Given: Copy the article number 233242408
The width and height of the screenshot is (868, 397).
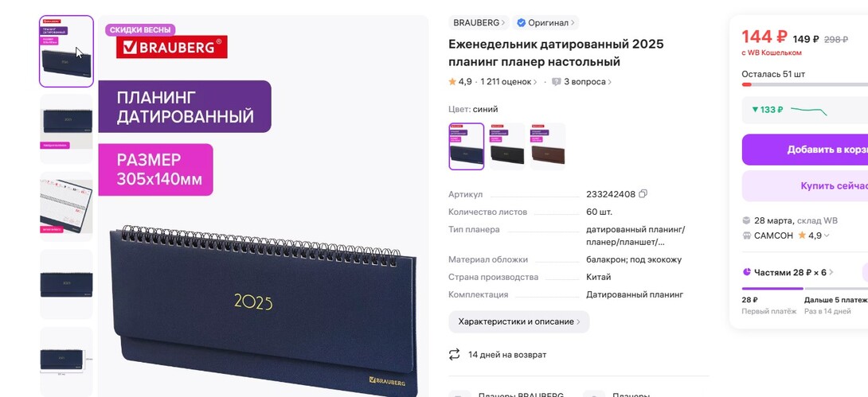Looking at the screenshot, I should 643,194.
